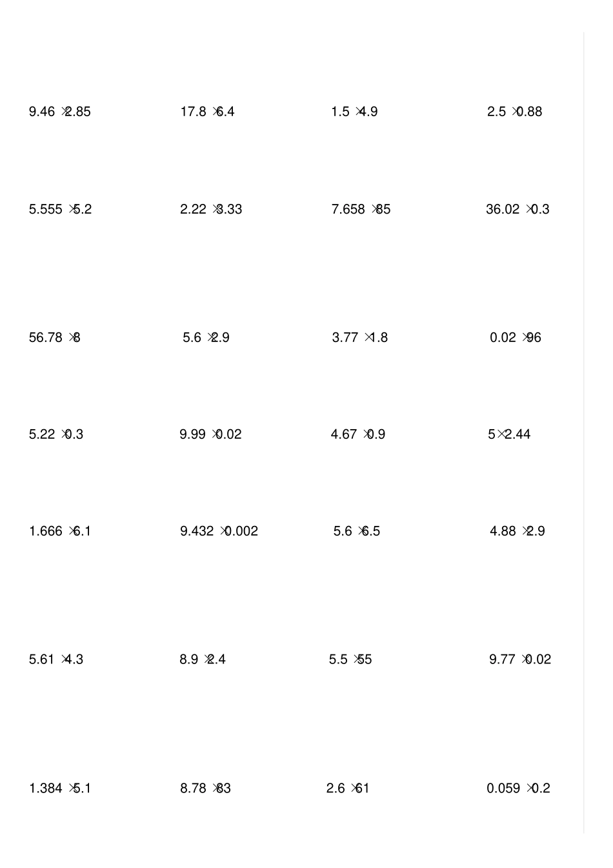
Task: Click on the 5.555 × 5.2 problem
Action: [x=60, y=209]
